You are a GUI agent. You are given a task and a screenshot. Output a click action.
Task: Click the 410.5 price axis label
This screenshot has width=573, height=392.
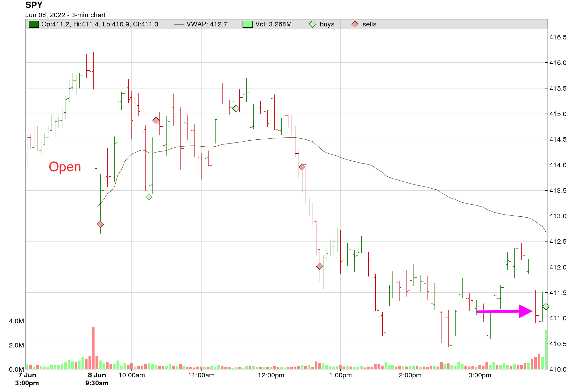point(558,344)
